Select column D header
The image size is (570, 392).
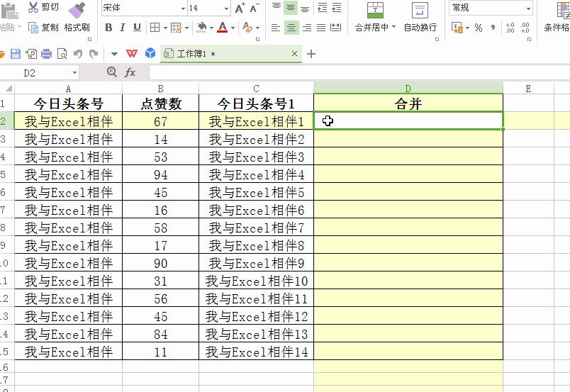coord(408,89)
